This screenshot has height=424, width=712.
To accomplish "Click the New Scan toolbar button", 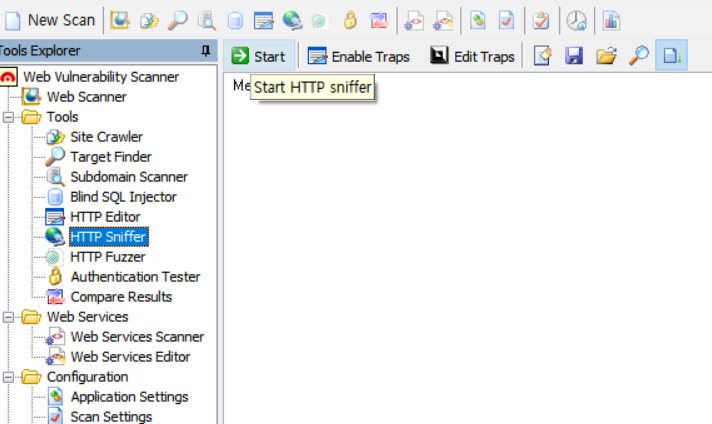I will (x=50, y=20).
